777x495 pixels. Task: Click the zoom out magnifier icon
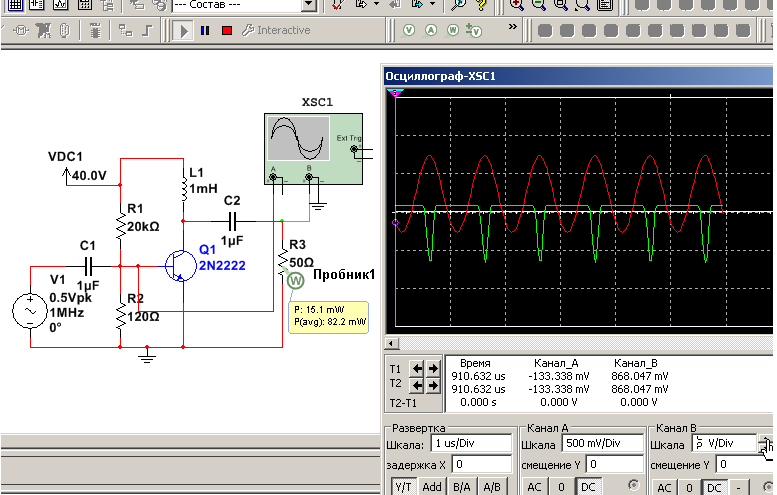pyautogui.click(x=539, y=5)
